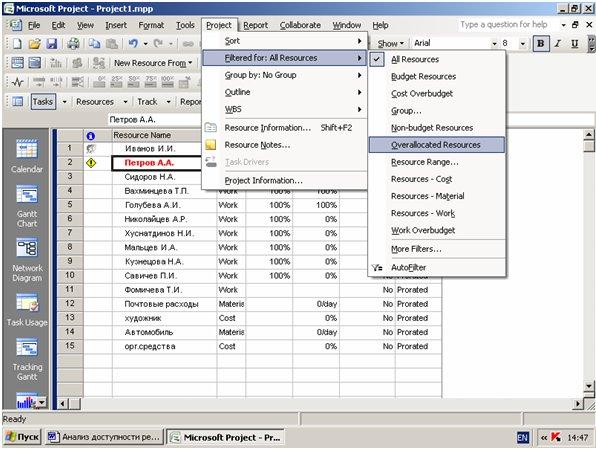The image size is (596, 449).
Task: Toggle Italic formatting button
Action: (558, 43)
